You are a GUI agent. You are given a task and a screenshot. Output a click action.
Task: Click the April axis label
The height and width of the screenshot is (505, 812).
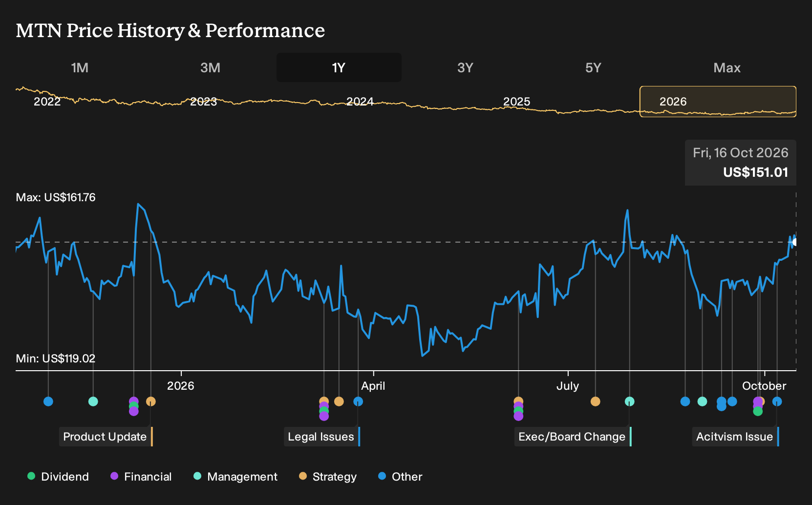tap(373, 386)
